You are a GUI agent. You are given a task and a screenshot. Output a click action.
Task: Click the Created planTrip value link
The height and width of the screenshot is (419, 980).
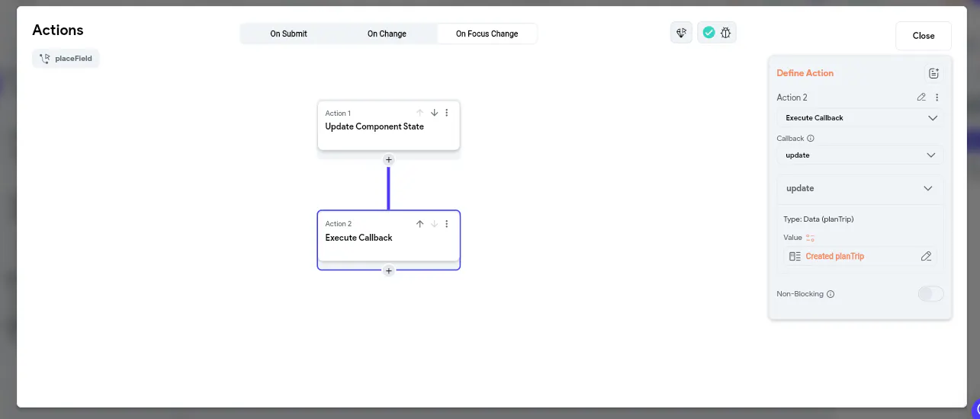click(x=835, y=257)
